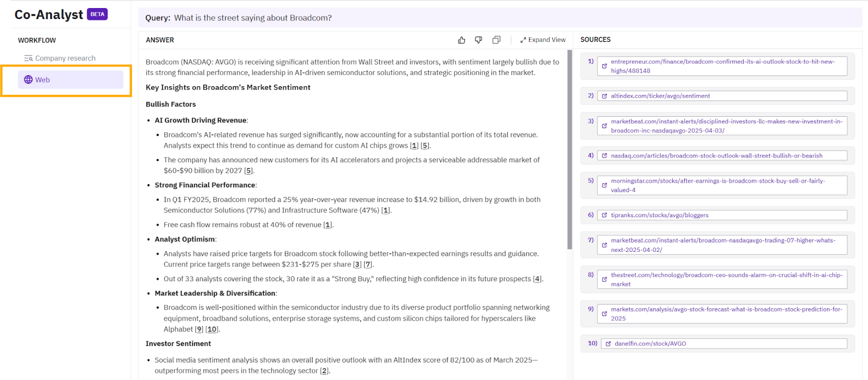Click the BETA badge next to Co-Analyst
Screen dimensions: 868x380
[98, 15]
